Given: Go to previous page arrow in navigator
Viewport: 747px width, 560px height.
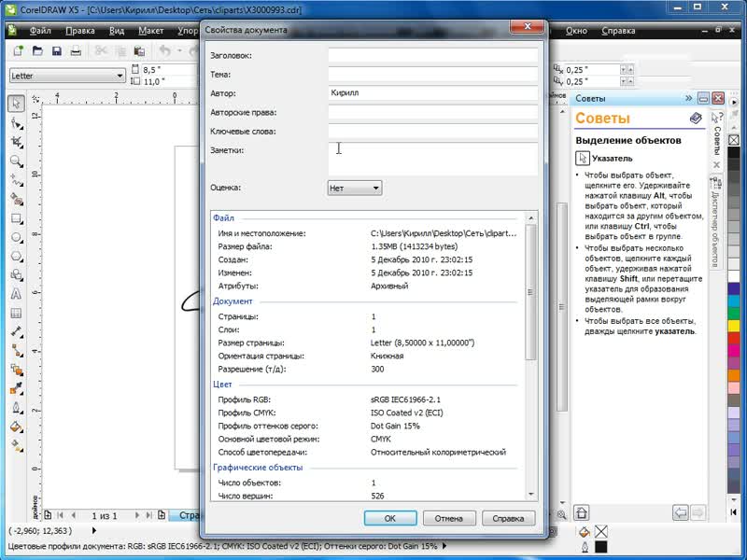Looking at the screenshot, I should [x=74, y=515].
